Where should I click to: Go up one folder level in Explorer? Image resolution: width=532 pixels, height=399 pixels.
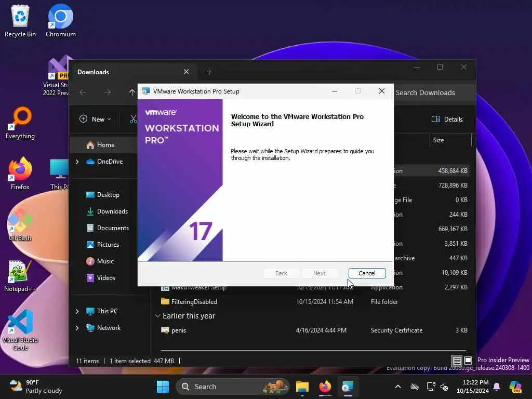click(132, 92)
